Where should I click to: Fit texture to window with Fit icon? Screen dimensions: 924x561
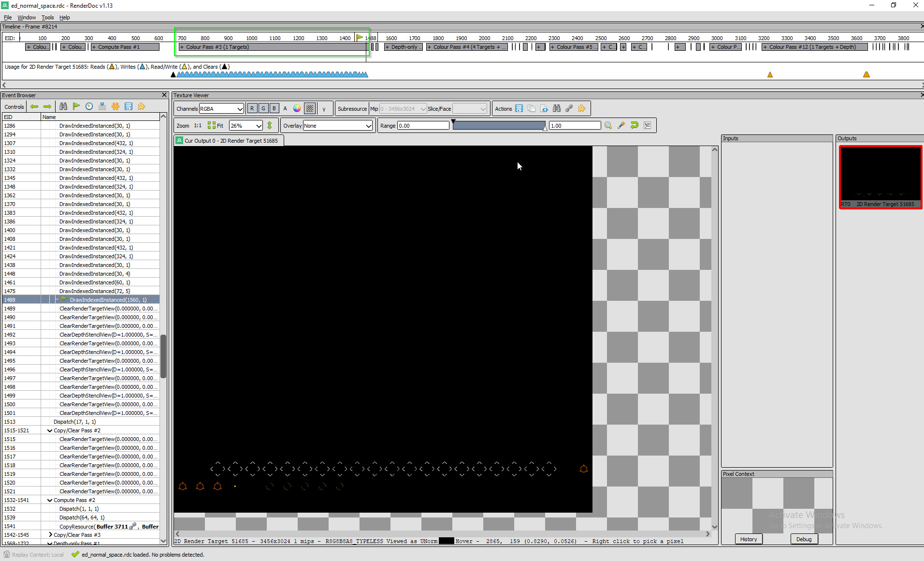pos(215,125)
